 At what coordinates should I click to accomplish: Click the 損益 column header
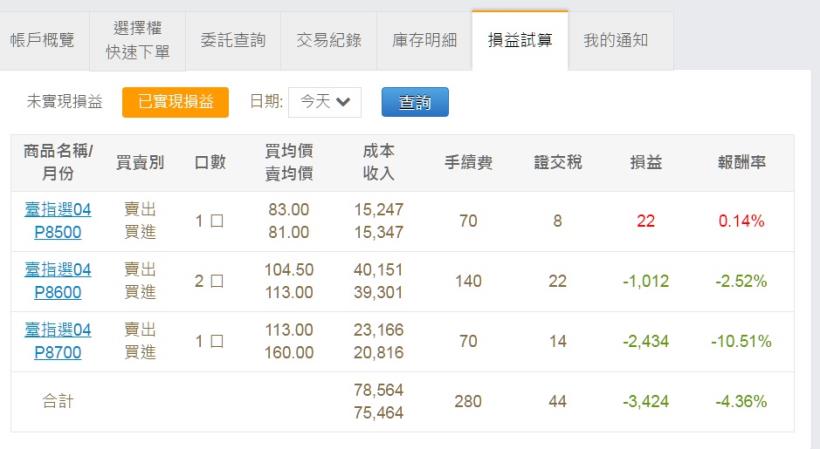[643, 163]
